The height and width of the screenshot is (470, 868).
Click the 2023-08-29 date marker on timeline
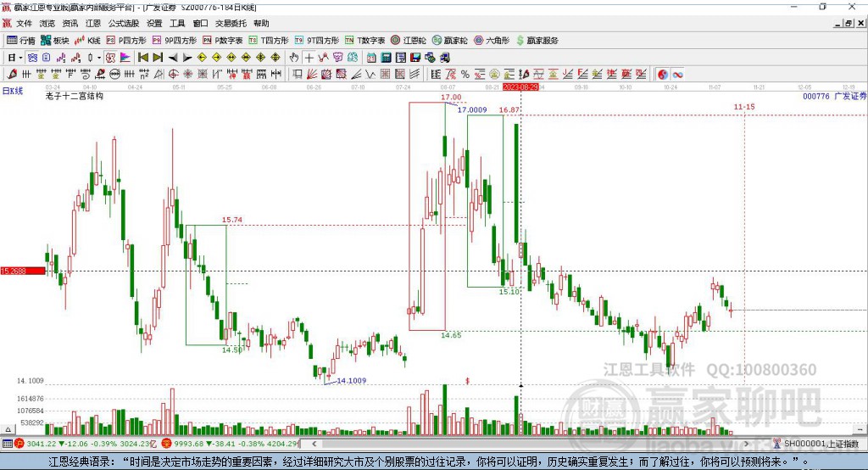tap(520, 87)
